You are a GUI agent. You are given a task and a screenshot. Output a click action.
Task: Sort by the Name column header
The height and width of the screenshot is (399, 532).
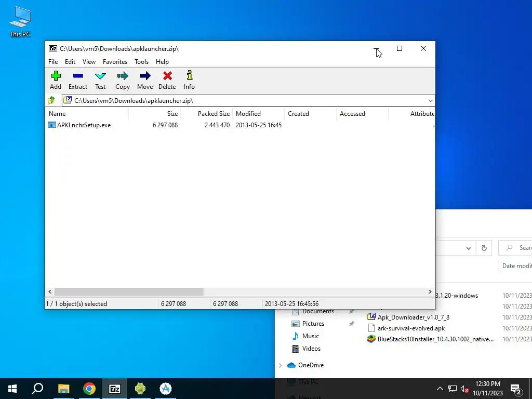(x=87, y=114)
